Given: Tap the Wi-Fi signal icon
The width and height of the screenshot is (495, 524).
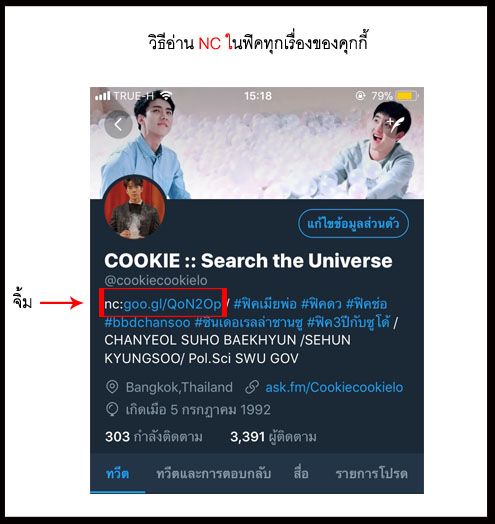Looking at the screenshot, I should coord(166,96).
